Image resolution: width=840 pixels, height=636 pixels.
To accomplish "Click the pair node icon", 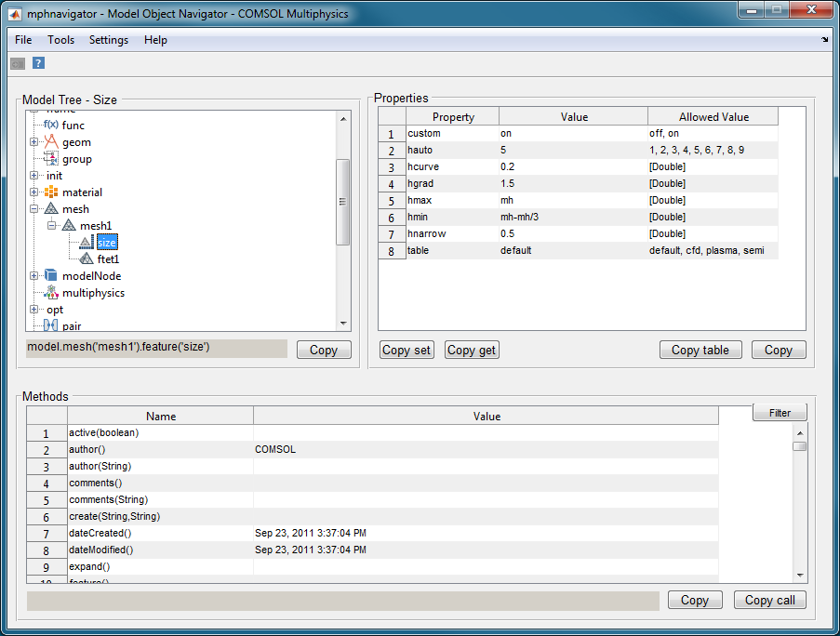I will point(51,326).
